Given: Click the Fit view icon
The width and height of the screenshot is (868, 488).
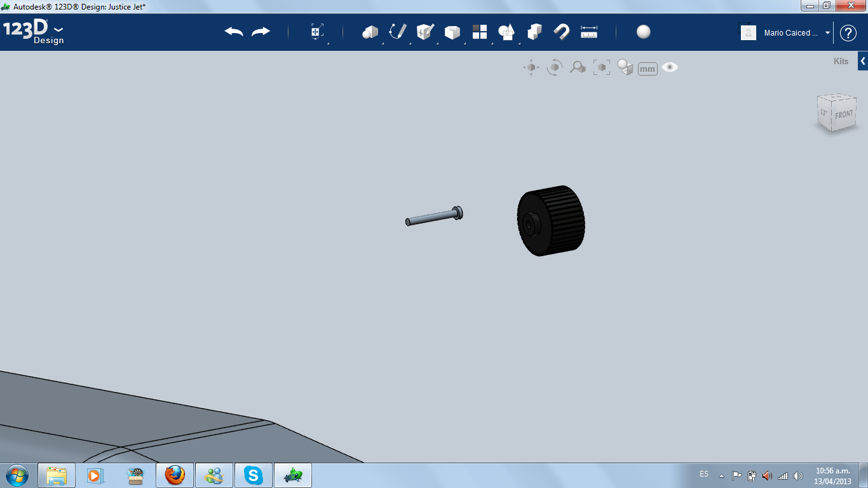Looking at the screenshot, I should pyautogui.click(x=601, y=67).
